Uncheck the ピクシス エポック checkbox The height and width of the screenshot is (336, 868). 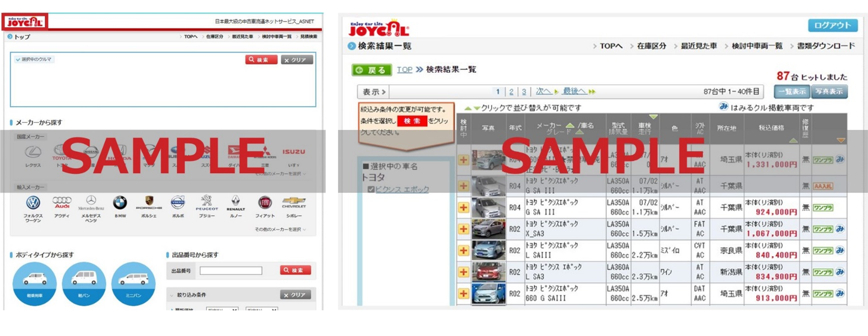tap(371, 189)
